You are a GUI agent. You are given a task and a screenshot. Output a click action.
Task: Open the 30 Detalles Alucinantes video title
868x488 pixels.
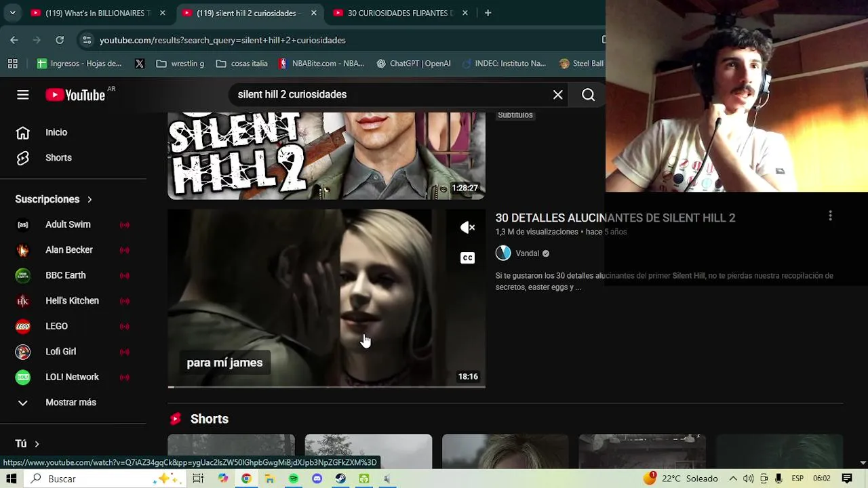[x=615, y=218]
